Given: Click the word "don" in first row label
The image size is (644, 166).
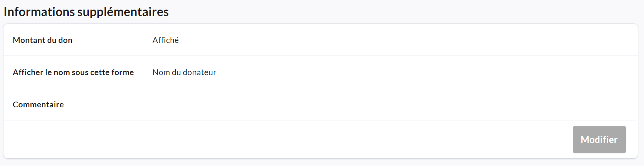Looking at the screenshot, I should pyautogui.click(x=65, y=40).
